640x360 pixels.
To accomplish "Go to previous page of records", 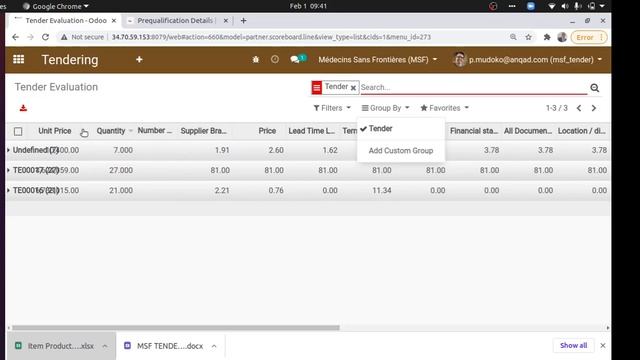I will click(x=579, y=108).
